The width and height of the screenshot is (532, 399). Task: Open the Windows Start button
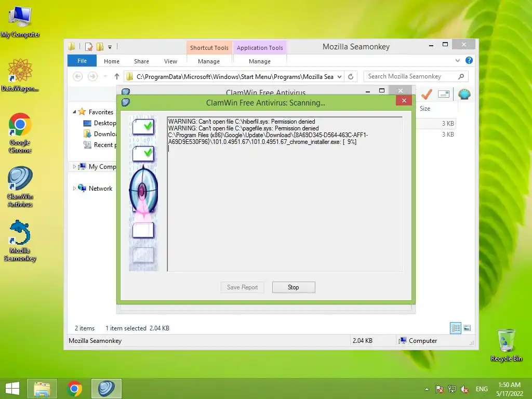tap(12, 389)
